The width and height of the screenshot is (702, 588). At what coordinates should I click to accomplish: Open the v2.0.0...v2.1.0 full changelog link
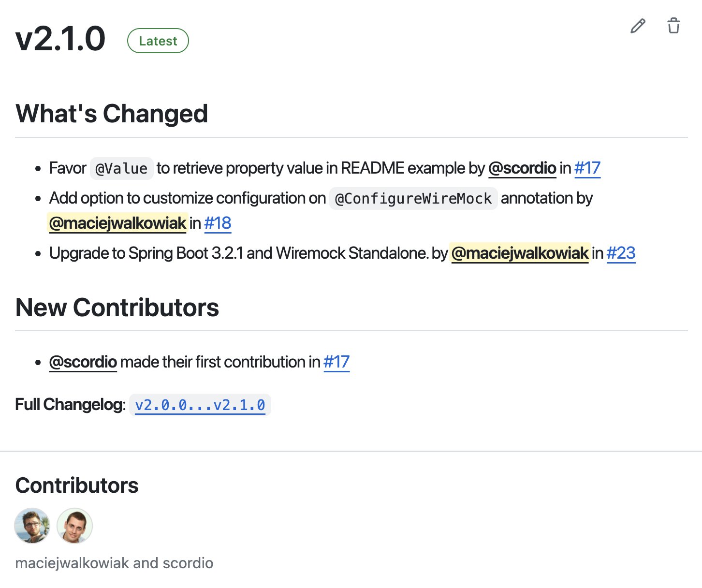pos(200,405)
